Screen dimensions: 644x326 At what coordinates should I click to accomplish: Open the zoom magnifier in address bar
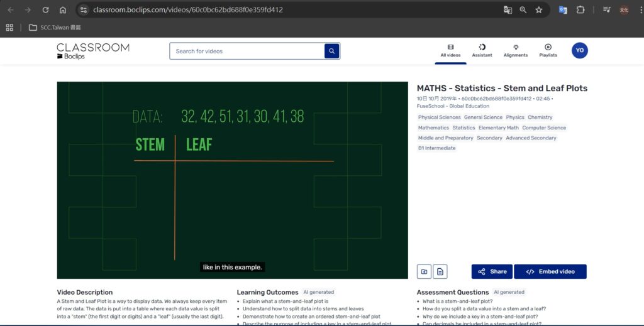point(523,10)
